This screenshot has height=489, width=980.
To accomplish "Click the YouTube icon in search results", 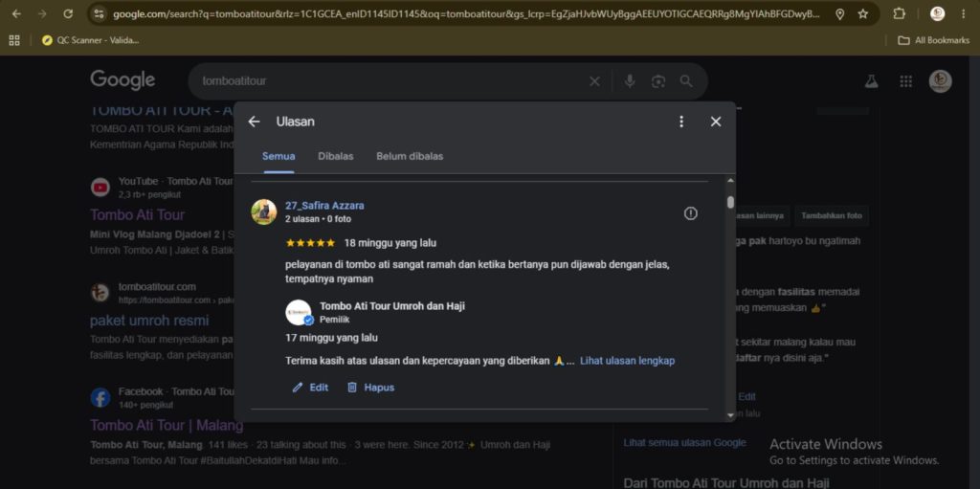I will tap(100, 187).
